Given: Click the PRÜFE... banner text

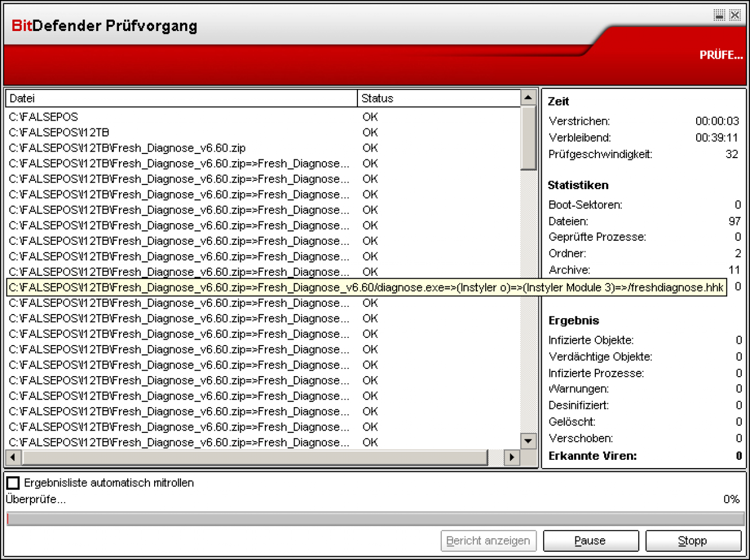Looking at the screenshot, I should coord(721,55).
